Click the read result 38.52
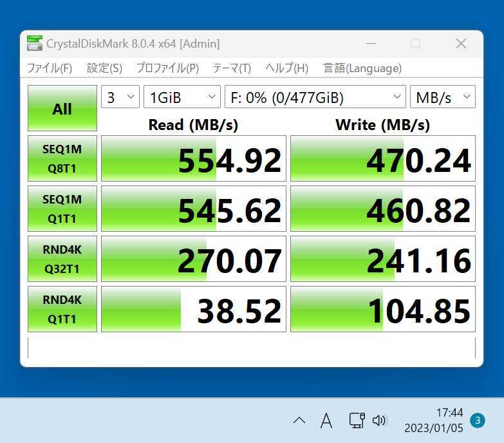Image resolution: width=504 pixels, height=443 pixels. point(194,309)
